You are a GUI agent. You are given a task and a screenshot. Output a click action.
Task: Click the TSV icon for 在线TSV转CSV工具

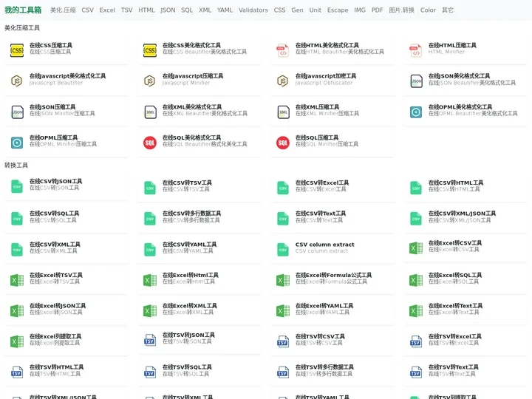point(282,341)
